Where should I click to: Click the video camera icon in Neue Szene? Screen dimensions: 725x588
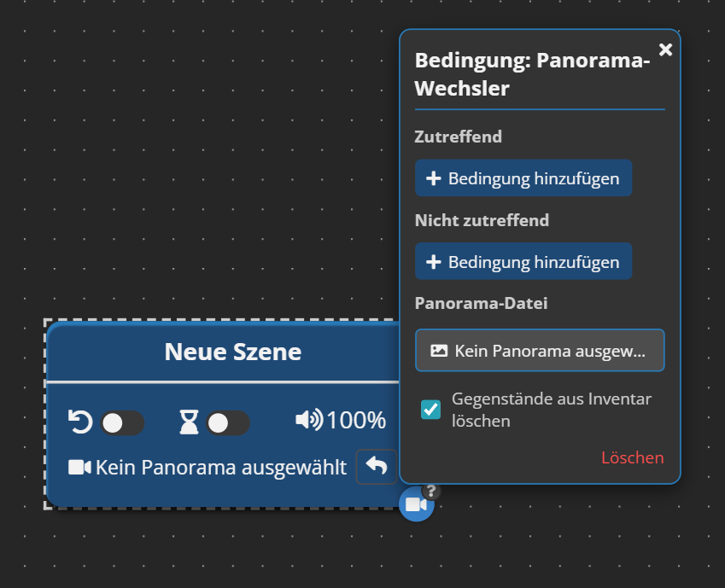[79, 467]
